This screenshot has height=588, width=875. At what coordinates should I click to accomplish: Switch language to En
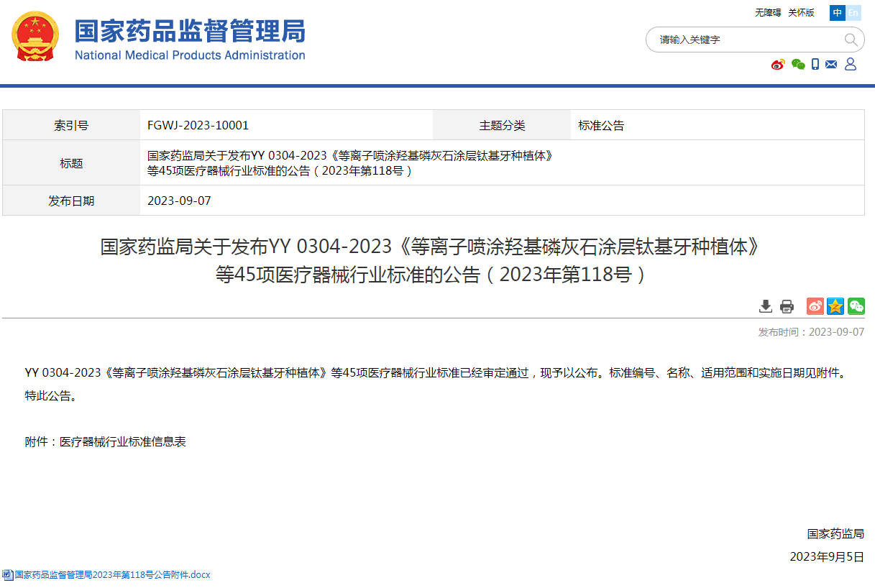tap(853, 13)
